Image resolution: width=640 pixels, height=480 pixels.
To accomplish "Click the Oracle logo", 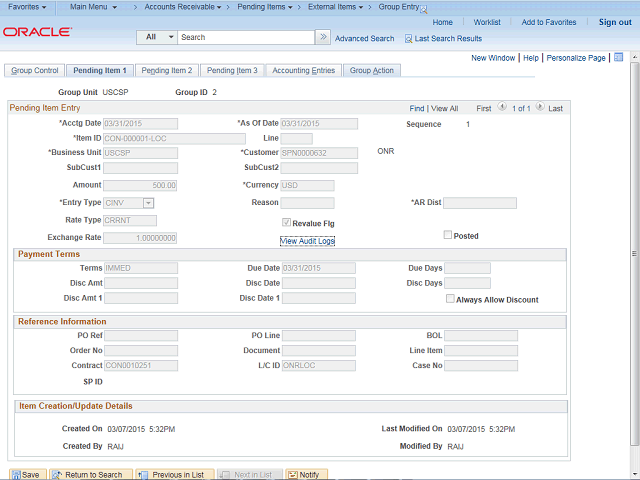I will [38, 32].
